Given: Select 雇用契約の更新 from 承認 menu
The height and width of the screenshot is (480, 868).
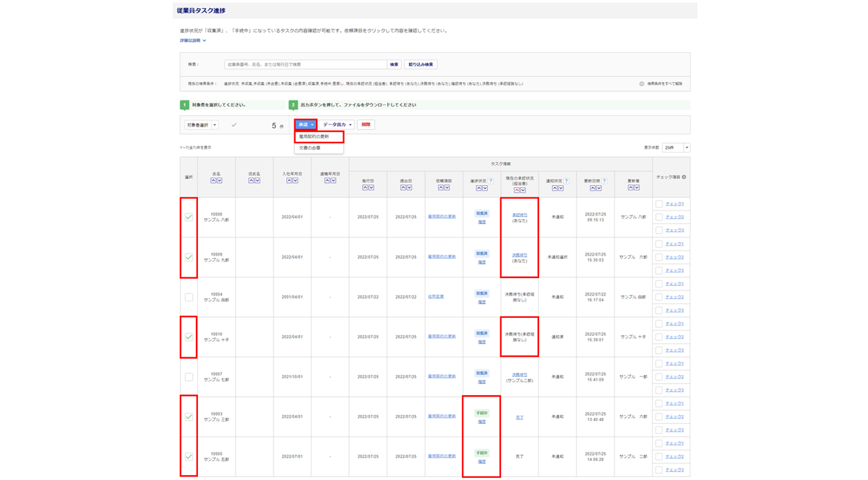Looking at the screenshot, I should pos(319,137).
